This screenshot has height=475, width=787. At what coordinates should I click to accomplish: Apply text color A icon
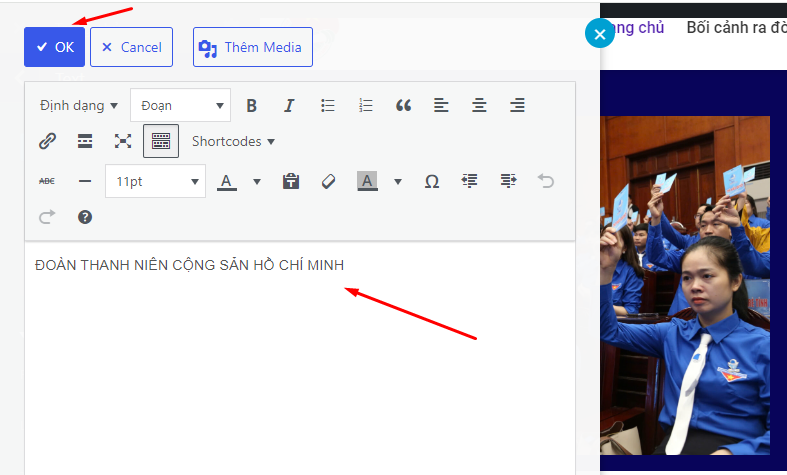point(226,181)
